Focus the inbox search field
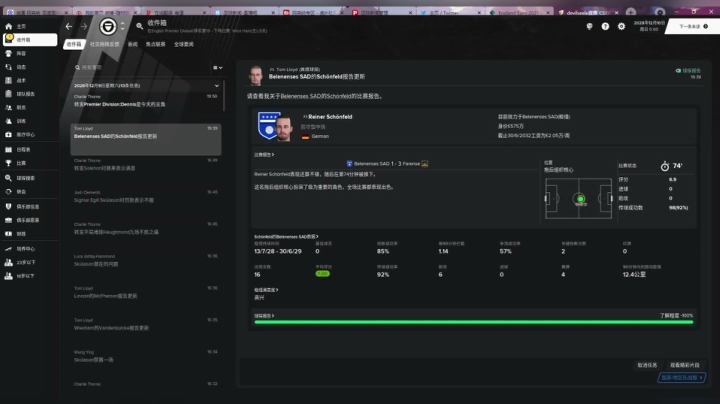The image size is (720, 404). tap(140, 67)
